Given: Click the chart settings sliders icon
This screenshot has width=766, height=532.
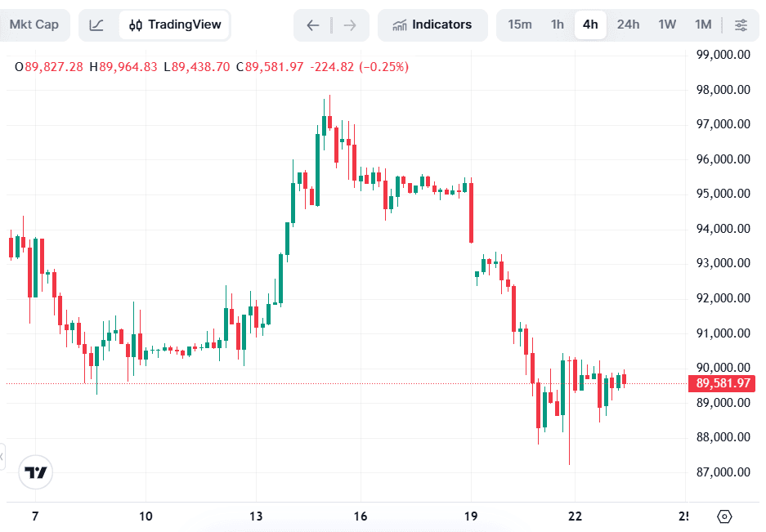Looking at the screenshot, I should point(741,25).
